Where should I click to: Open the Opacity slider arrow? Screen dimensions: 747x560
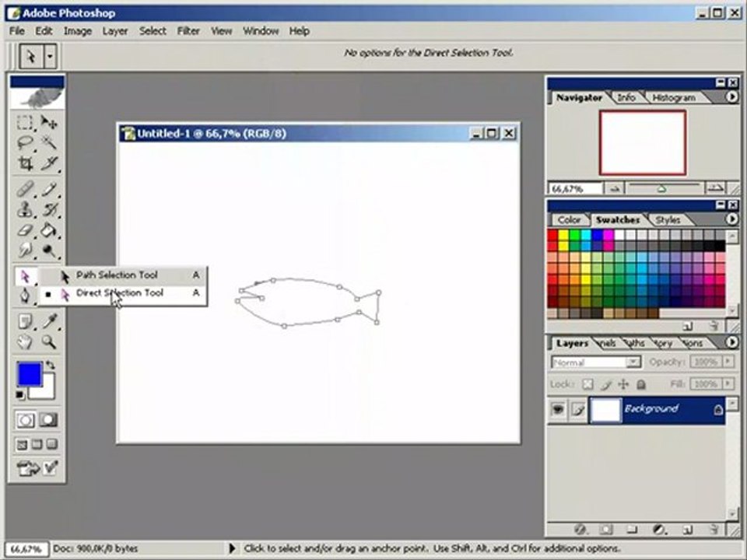[728, 362]
